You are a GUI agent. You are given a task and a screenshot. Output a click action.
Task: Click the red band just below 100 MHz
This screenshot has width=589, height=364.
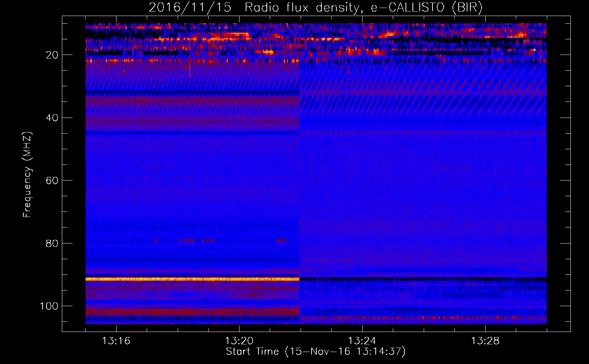click(192, 312)
